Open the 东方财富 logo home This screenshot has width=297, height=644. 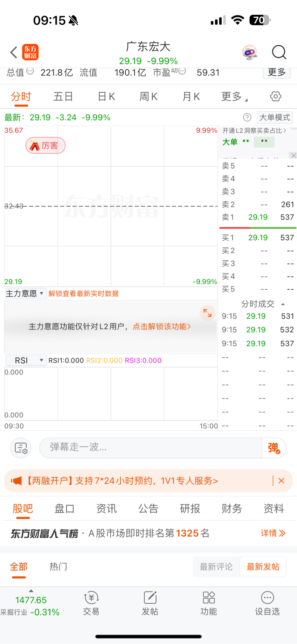tap(31, 52)
